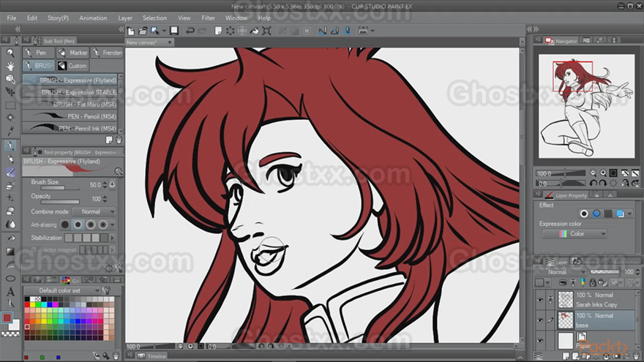Open palette color dropdown in Layer panel
Screen dimensions: 644x362
coord(547,282)
